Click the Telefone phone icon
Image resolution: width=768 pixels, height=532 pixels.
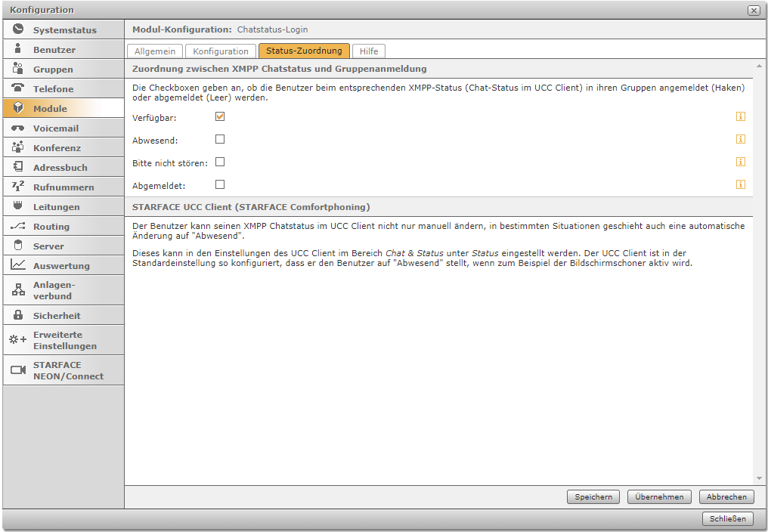click(x=18, y=88)
